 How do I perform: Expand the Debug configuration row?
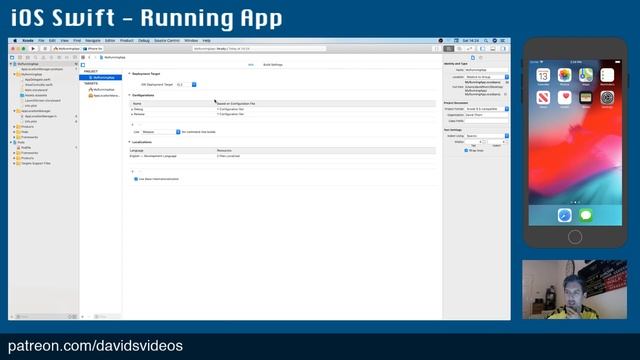point(132,109)
